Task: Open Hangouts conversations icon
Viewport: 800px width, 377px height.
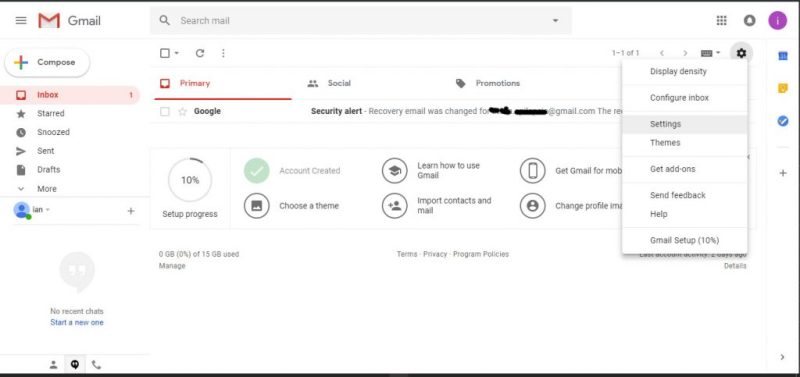Action: (x=75, y=364)
